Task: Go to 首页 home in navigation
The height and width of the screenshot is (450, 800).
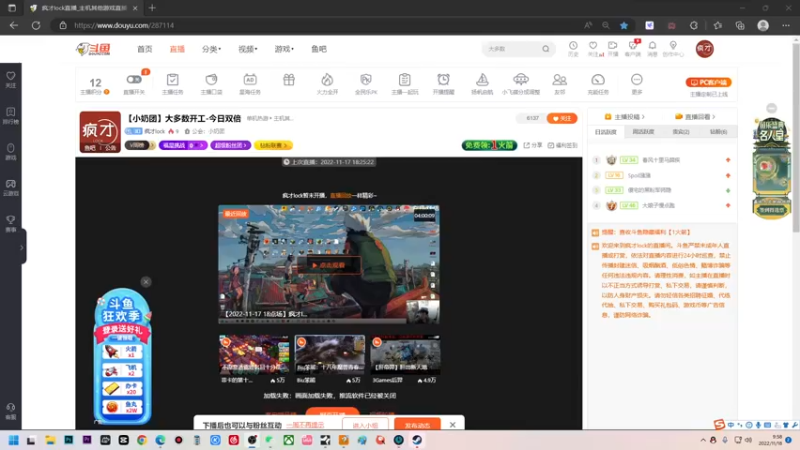Action: pyautogui.click(x=144, y=49)
